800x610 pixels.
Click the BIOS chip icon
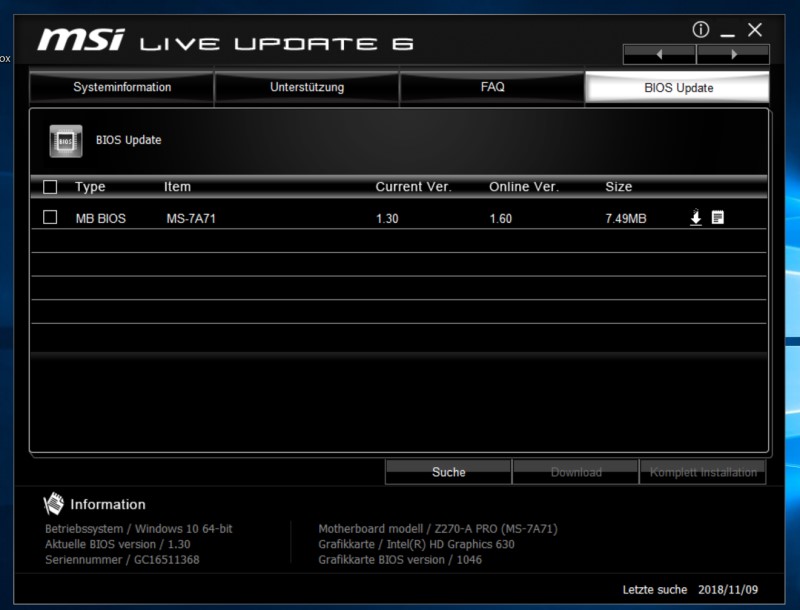(x=66, y=141)
